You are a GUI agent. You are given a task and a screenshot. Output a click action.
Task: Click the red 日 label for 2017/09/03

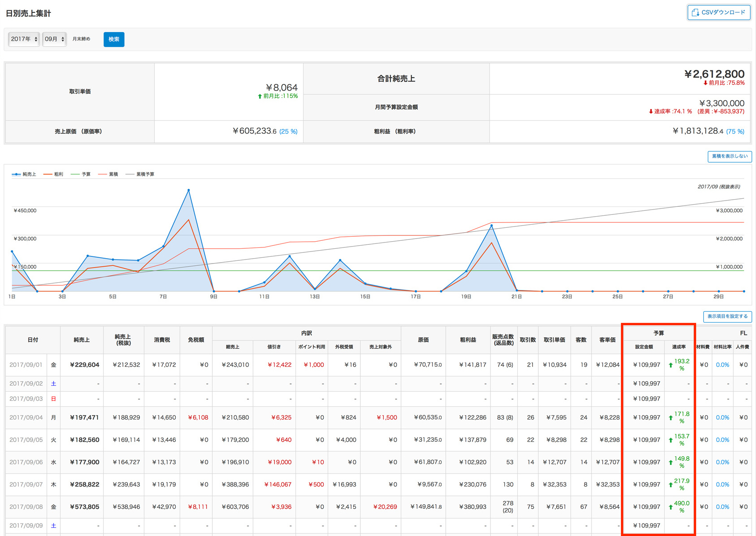tap(54, 399)
